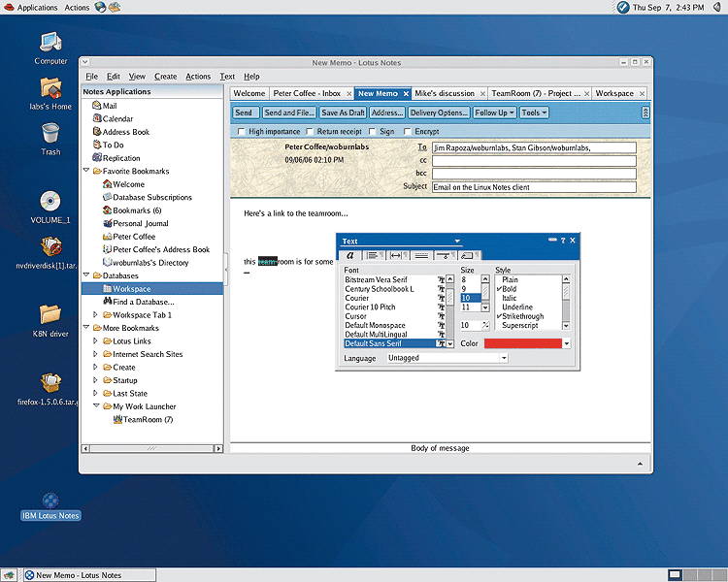Select the paragraph border tab icon
Image resolution: width=728 pixels, height=582 pixels.
tap(421, 255)
